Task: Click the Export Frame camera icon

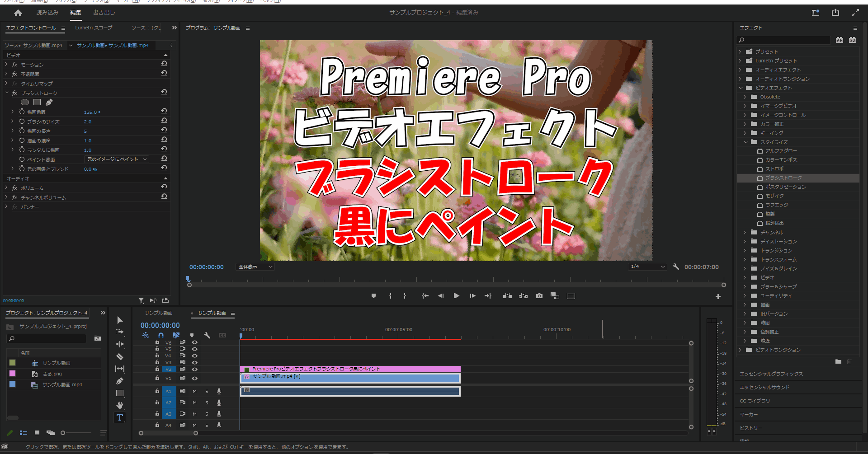Action: (539, 296)
